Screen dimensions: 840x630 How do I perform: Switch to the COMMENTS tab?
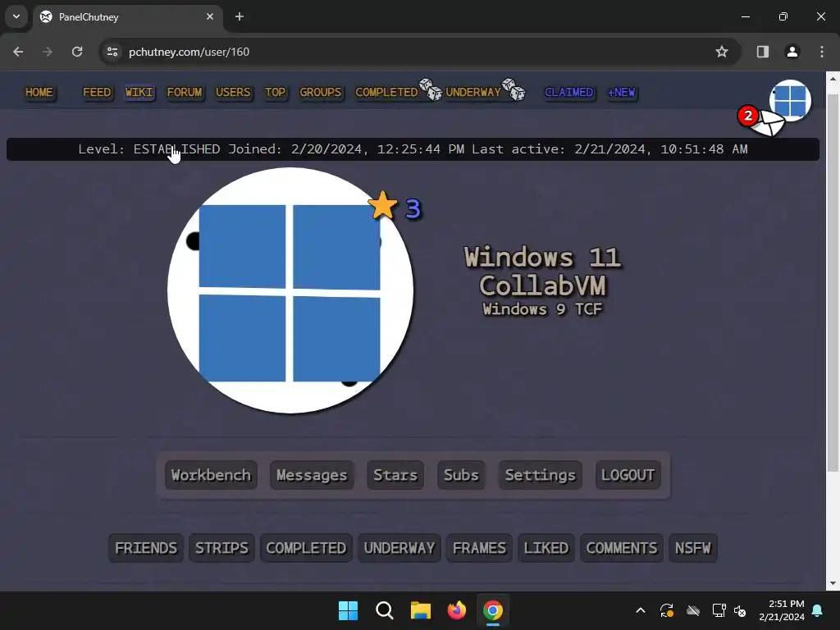[x=622, y=548]
